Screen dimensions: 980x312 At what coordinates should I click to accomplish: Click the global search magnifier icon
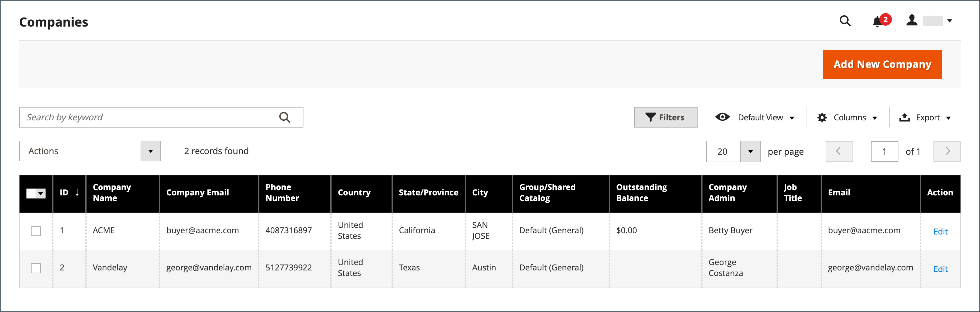coord(845,21)
